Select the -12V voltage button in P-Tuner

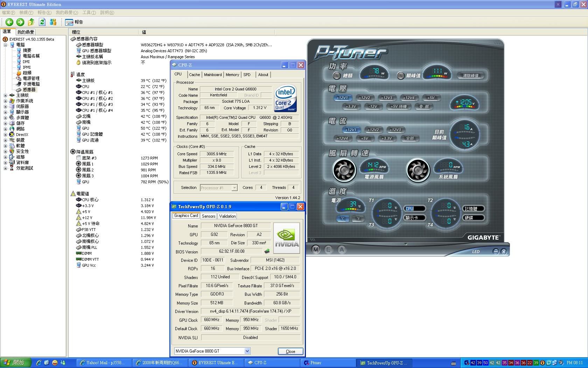pos(373,107)
